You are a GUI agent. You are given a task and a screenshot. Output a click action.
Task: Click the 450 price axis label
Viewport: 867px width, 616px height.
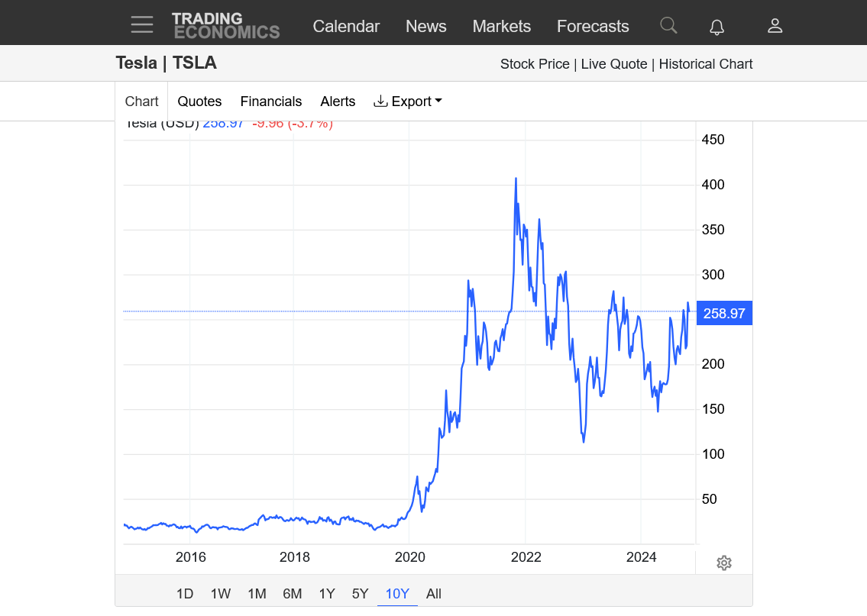point(713,140)
